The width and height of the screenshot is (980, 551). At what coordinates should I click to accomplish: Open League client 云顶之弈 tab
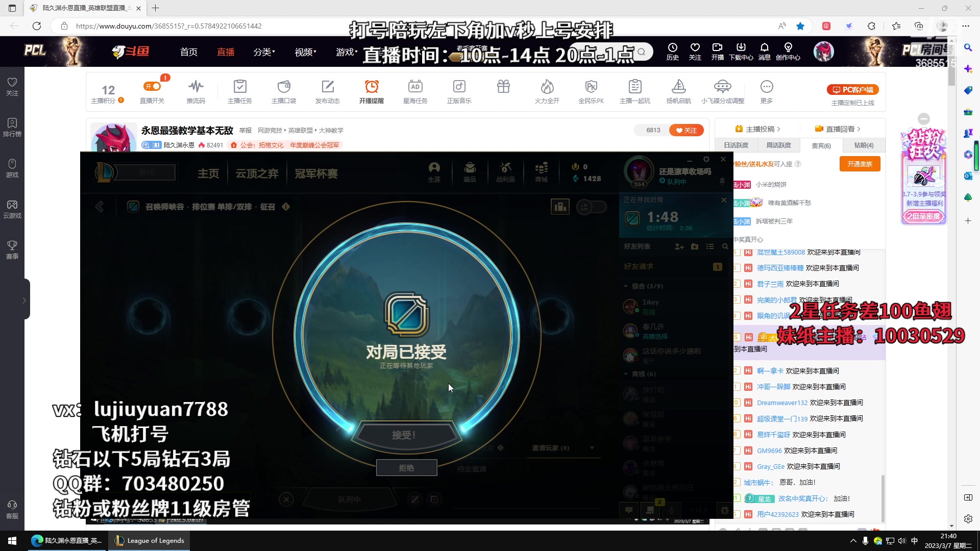tap(257, 174)
